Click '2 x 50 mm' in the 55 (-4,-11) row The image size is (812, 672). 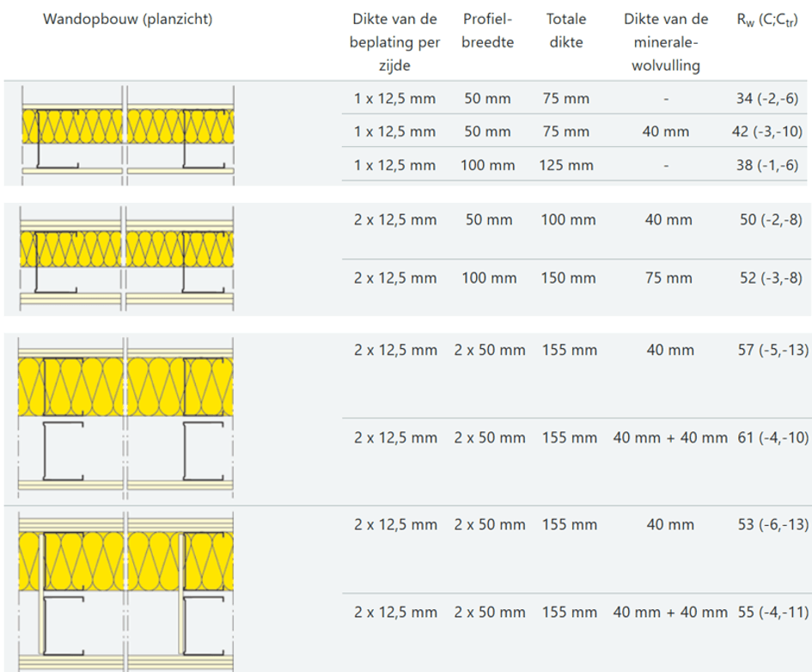490,612
